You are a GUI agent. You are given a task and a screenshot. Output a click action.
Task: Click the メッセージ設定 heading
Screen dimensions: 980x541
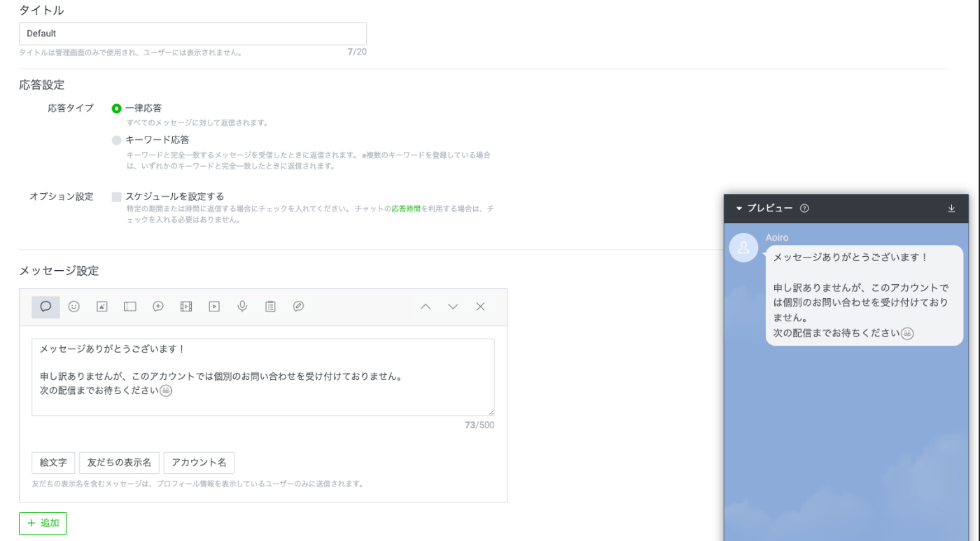59,270
